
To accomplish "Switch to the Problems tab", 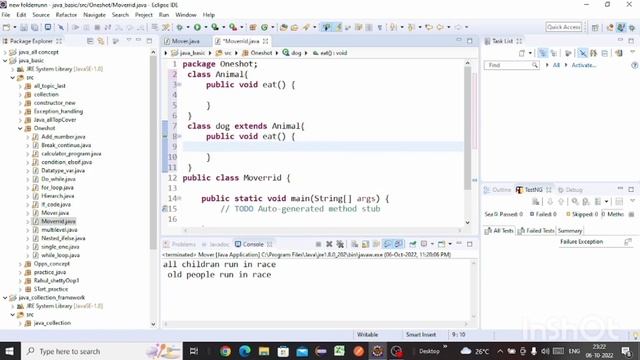I will (x=180, y=244).
